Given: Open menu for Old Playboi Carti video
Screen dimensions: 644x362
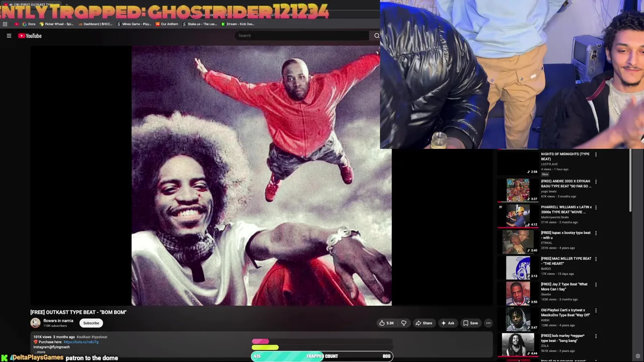Looking at the screenshot, I should 596,310.
